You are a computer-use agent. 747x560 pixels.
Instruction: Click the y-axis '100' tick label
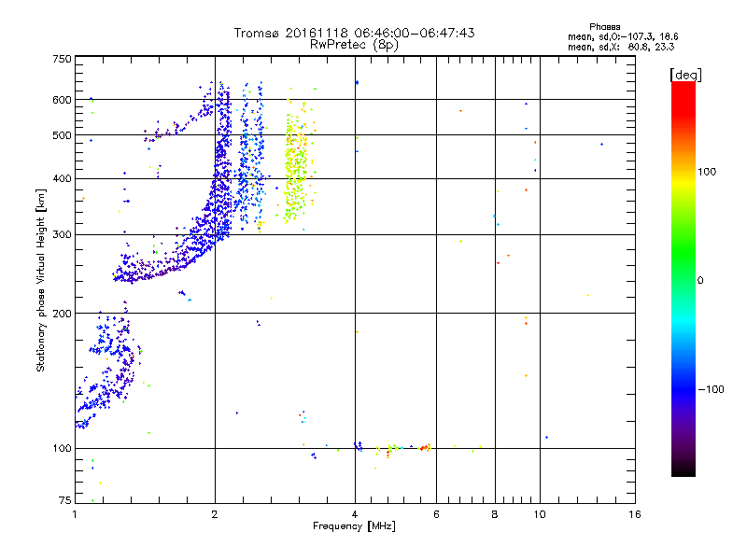click(x=62, y=448)
